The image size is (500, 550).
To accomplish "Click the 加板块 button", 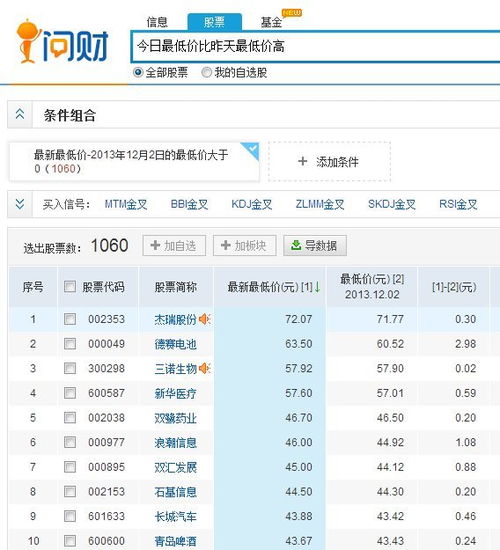I will point(245,246).
